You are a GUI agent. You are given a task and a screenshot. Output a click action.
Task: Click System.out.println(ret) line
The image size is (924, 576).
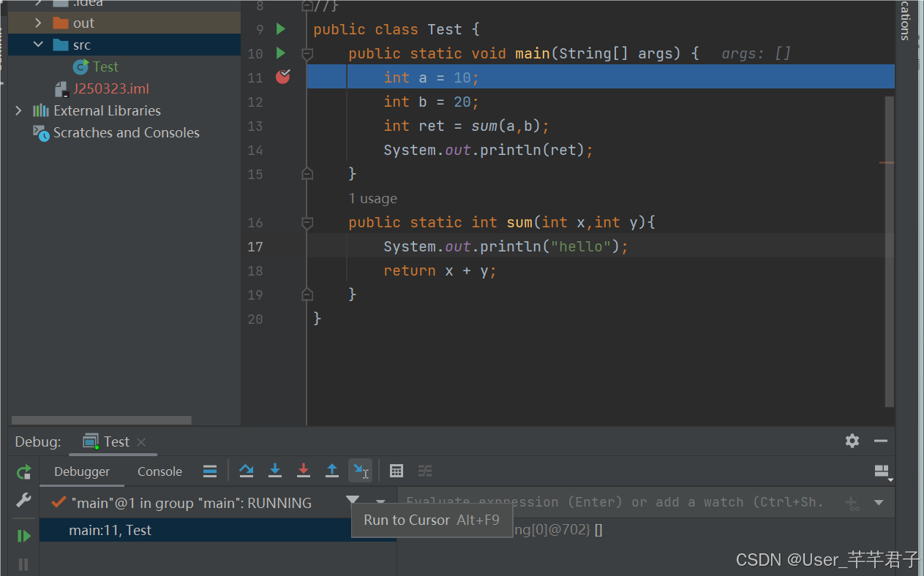click(488, 150)
